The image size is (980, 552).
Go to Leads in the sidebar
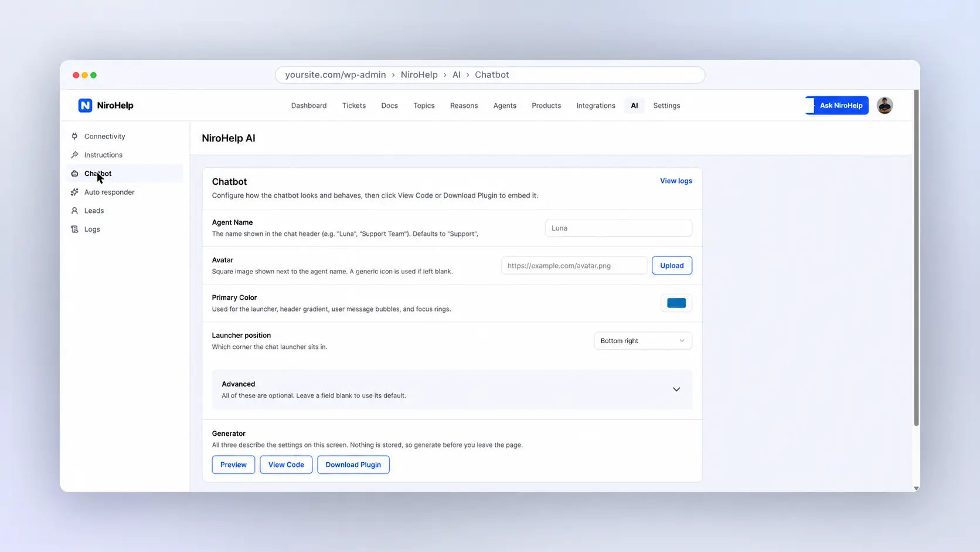click(94, 211)
